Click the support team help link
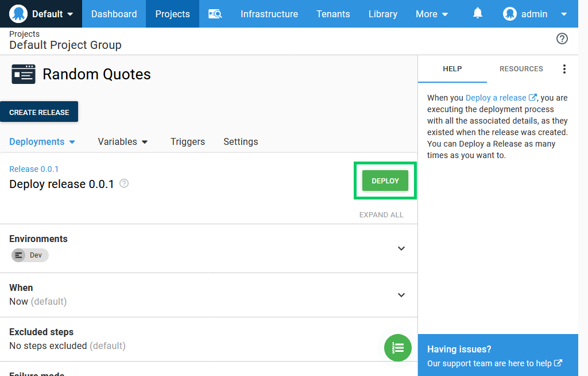 (x=494, y=363)
